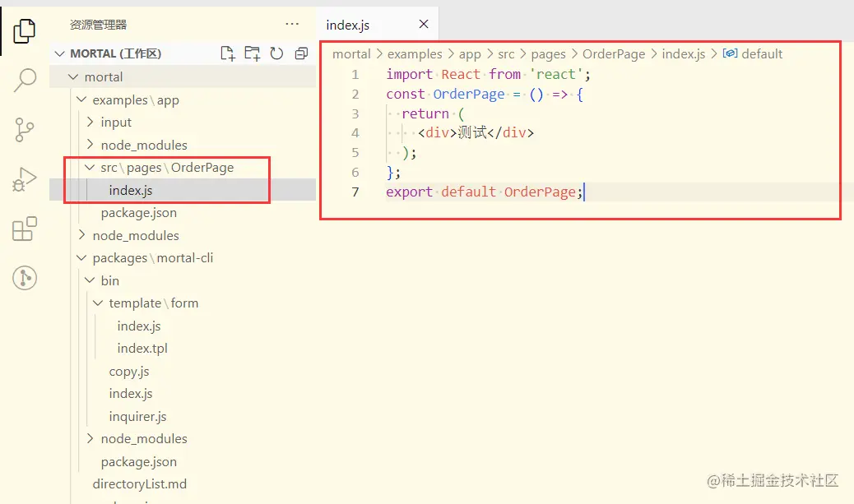Collapse the src\pages\OrderPage folder

[90, 168]
